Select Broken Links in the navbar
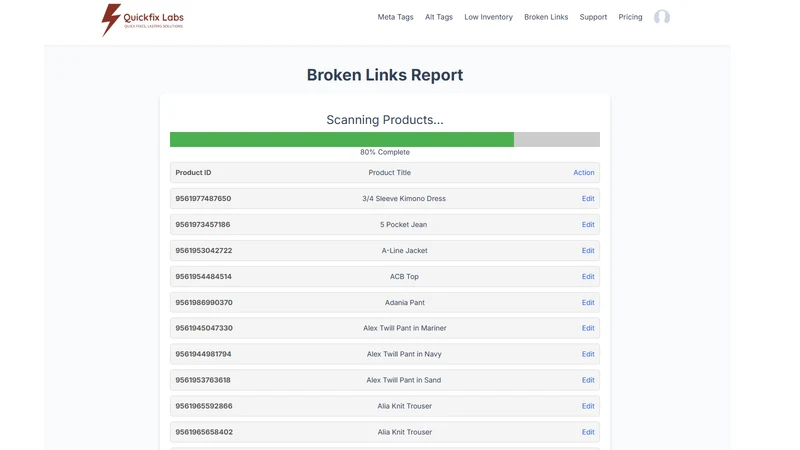 546,17
